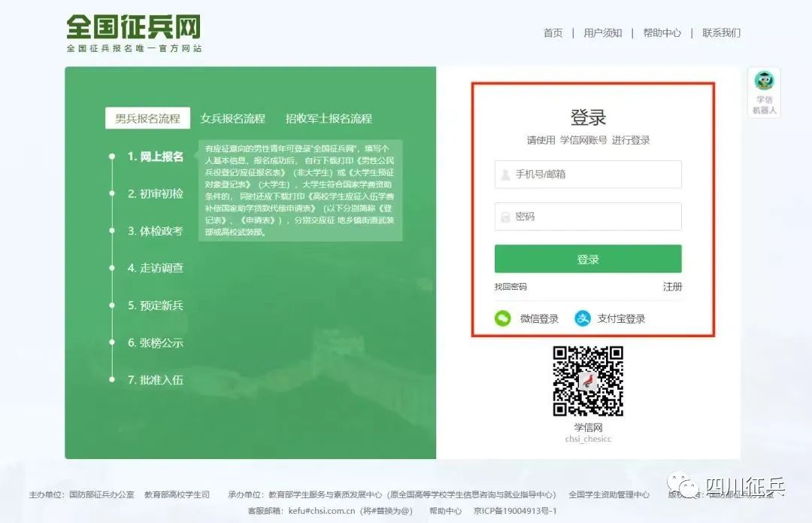Viewport: 812px width, 523px height.
Task: Select the 男兵报名流程 tab
Action: [x=147, y=118]
